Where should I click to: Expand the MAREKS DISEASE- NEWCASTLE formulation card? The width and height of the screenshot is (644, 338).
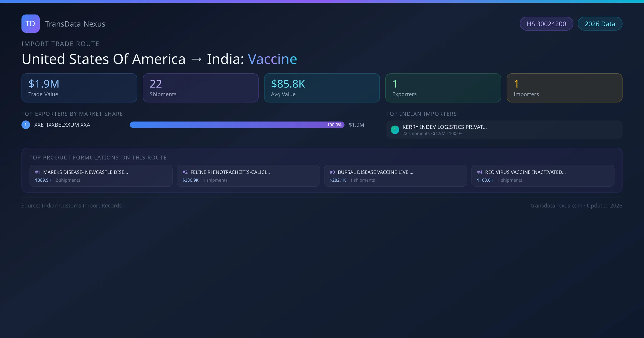click(101, 175)
